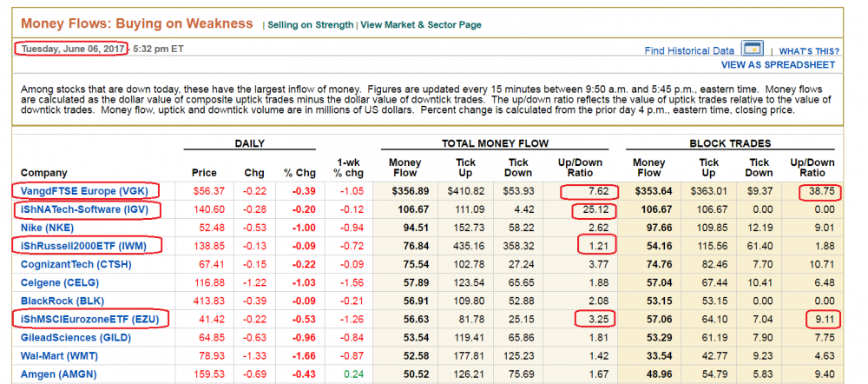Open VIEW AS SPREADSHEET link

click(778, 65)
